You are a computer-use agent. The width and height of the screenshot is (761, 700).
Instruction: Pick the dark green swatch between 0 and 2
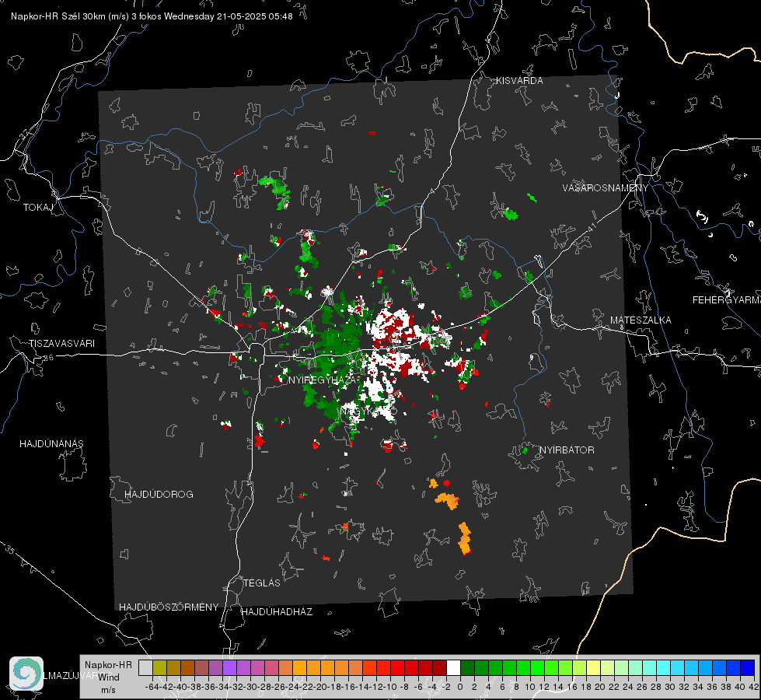467,667
